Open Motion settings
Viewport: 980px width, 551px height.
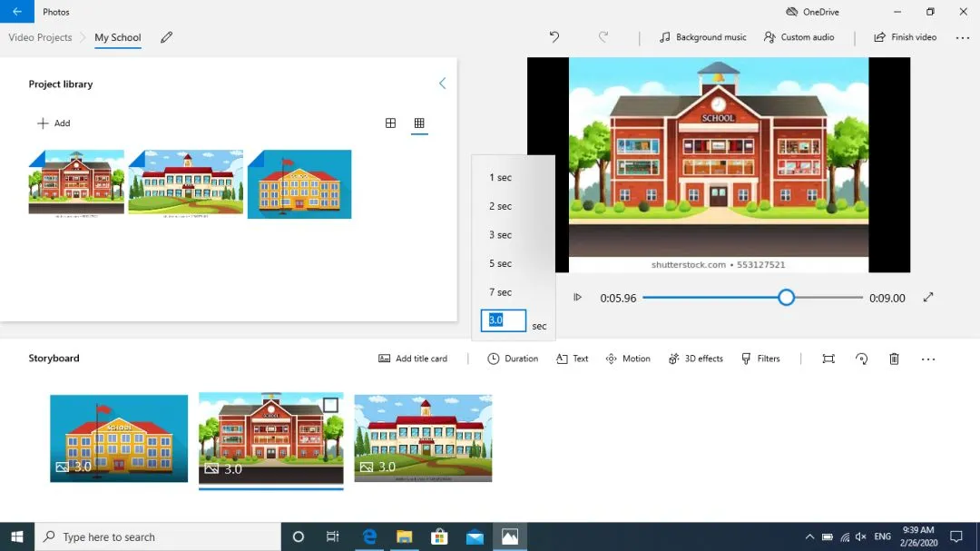tap(628, 359)
